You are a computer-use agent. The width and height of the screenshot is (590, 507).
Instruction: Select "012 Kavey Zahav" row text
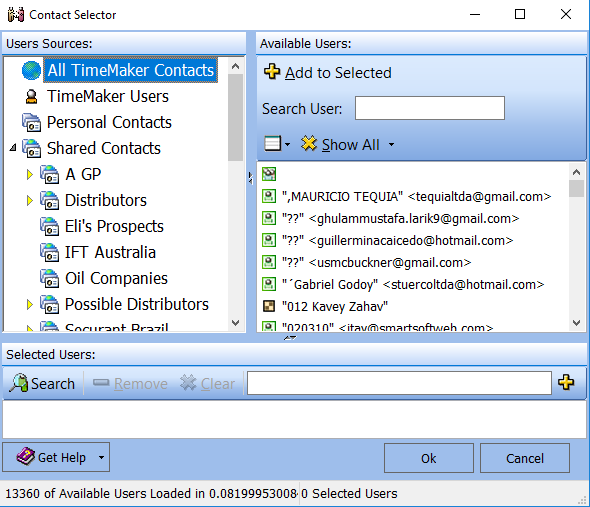point(335,306)
